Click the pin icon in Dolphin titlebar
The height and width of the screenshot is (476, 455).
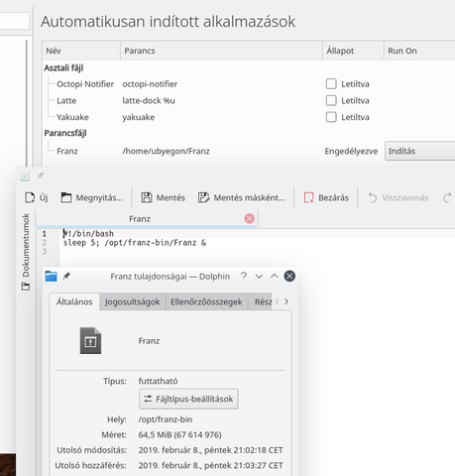66,276
